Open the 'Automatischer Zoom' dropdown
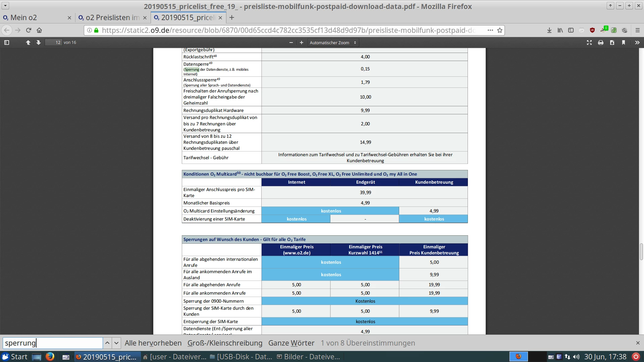Screen dimensions: 644x362 333,43
